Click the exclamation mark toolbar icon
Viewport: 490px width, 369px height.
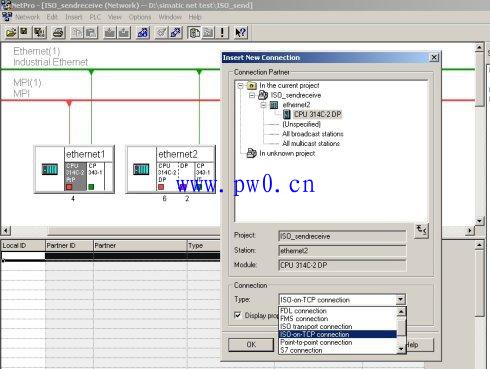point(222,33)
